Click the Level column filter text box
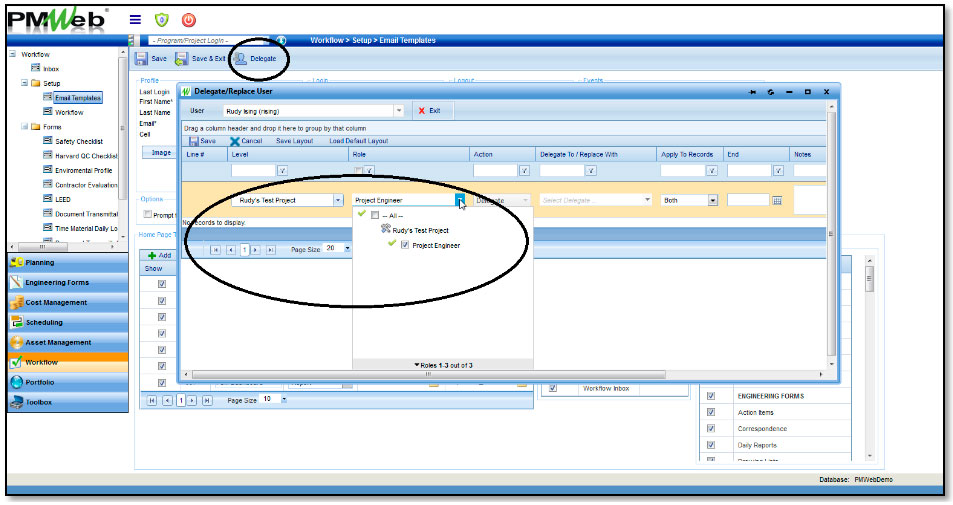 (x=253, y=171)
